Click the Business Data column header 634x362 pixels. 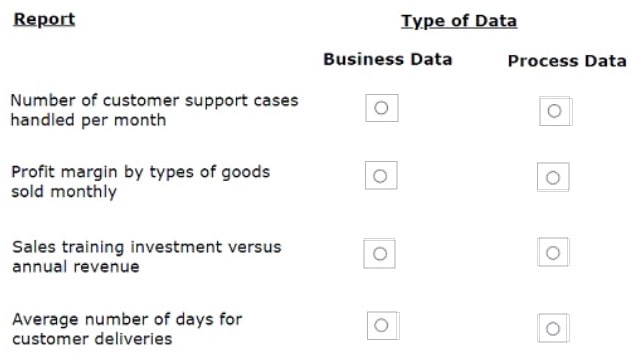(387, 59)
